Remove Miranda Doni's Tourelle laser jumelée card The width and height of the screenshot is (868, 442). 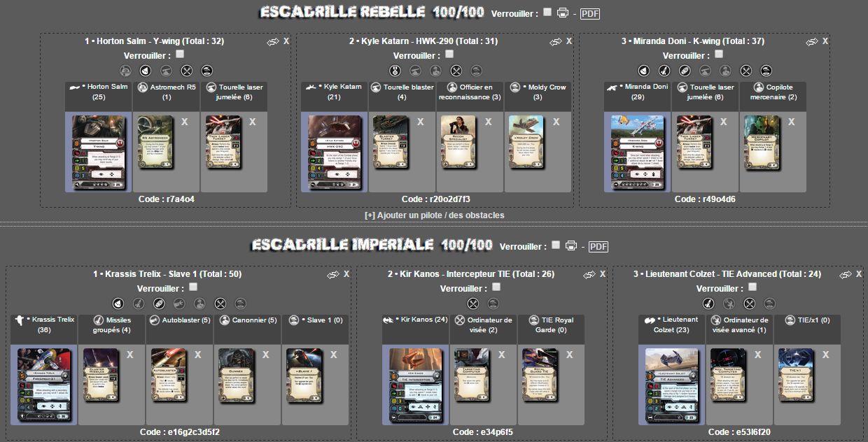click(x=724, y=122)
